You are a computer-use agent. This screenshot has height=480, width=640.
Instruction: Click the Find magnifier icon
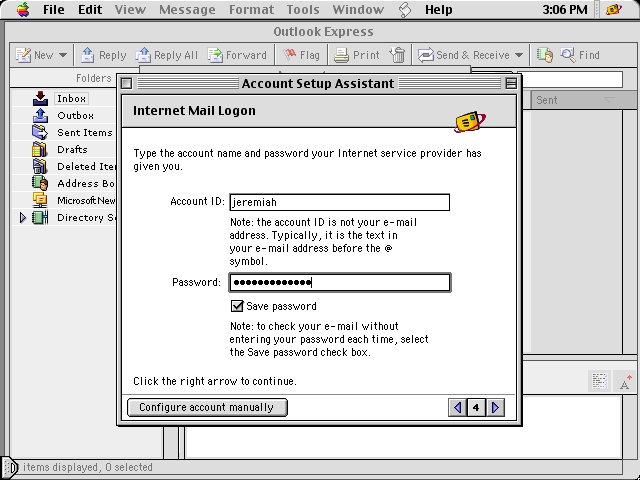(568, 55)
